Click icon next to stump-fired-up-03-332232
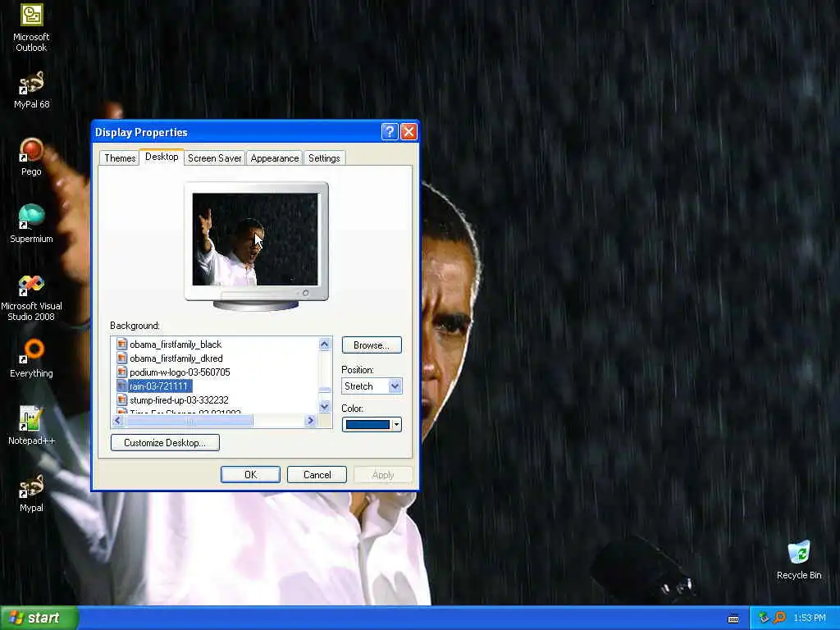This screenshot has width=840, height=630. pyautogui.click(x=121, y=399)
